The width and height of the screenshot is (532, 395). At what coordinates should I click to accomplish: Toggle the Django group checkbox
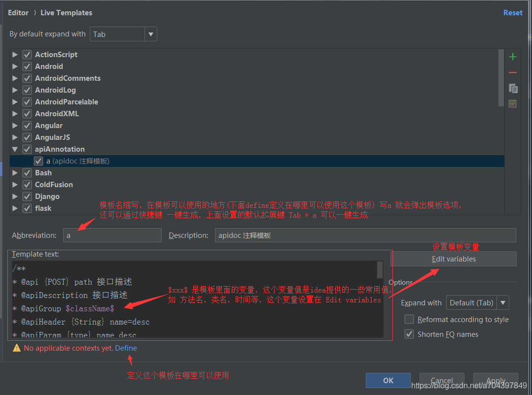pyautogui.click(x=27, y=197)
